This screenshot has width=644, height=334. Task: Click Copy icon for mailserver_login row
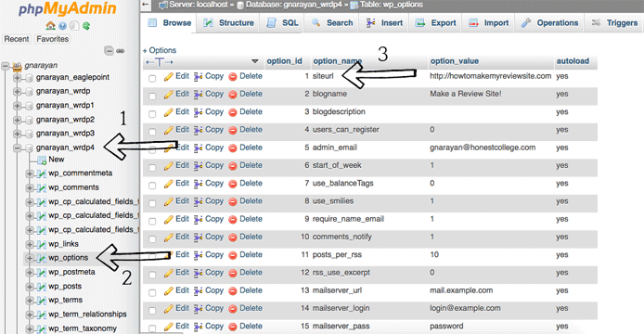point(198,309)
